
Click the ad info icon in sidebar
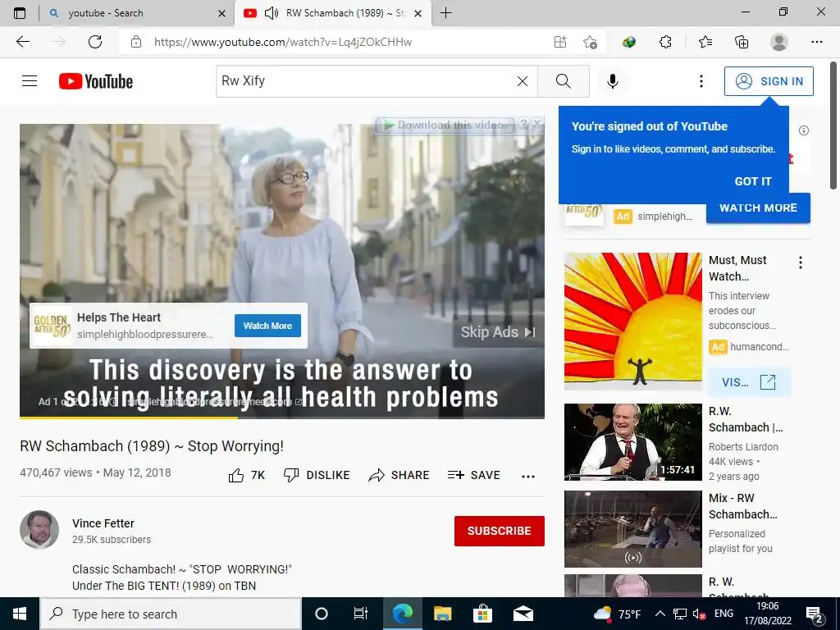tap(804, 130)
